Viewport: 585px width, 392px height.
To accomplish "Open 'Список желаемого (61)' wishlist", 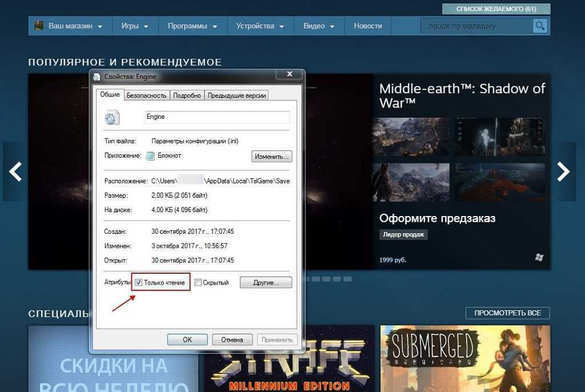I will (x=496, y=9).
